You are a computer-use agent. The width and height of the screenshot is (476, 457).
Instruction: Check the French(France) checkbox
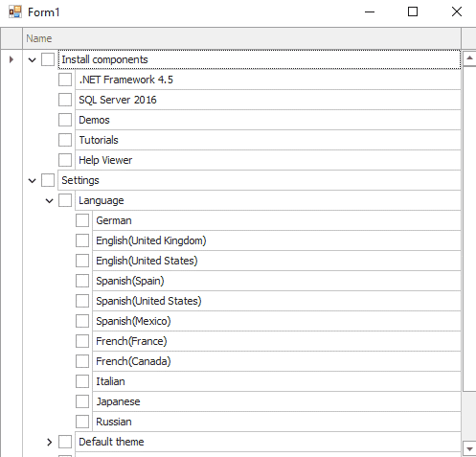click(82, 341)
